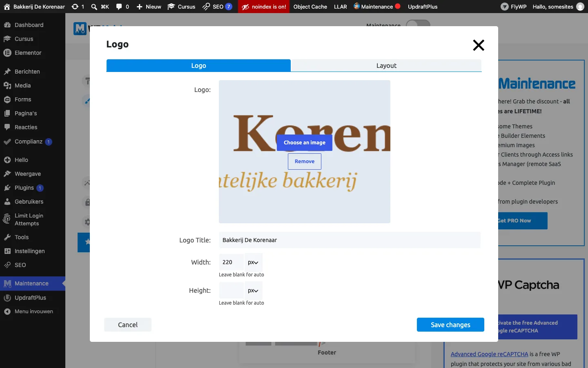Open the Width unit px dropdown
Image resolution: width=588 pixels, height=368 pixels.
253,262
